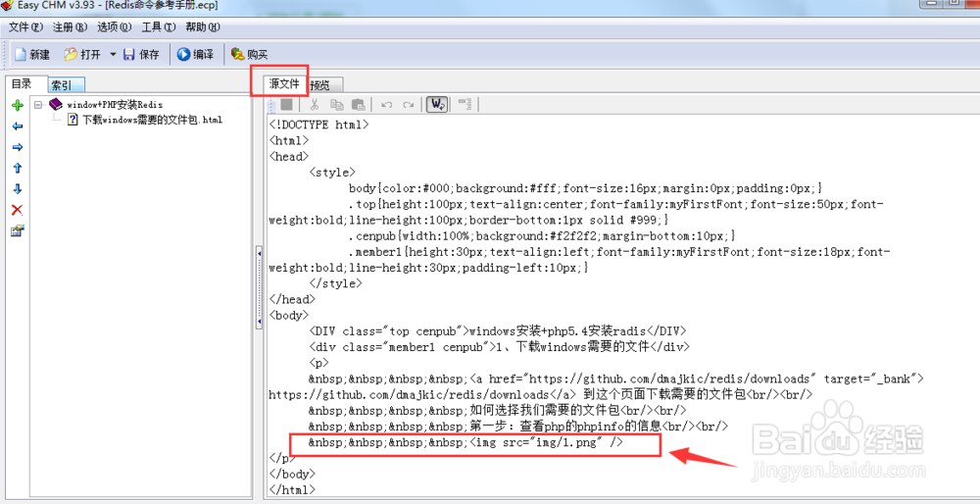
Task: Click the img src="img/1.png" line
Action: point(465,442)
